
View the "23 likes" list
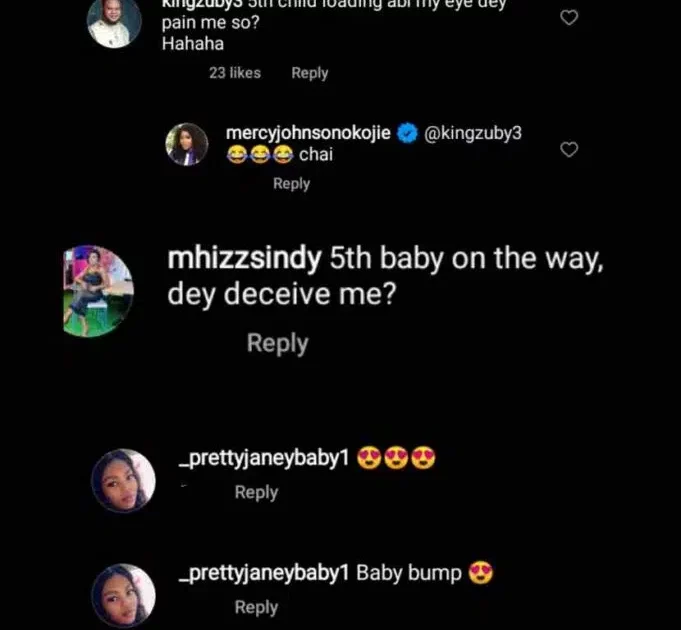click(x=234, y=72)
